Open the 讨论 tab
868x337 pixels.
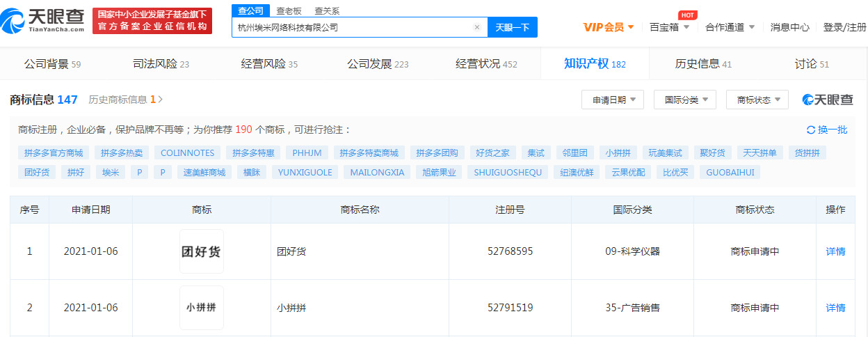point(812,64)
